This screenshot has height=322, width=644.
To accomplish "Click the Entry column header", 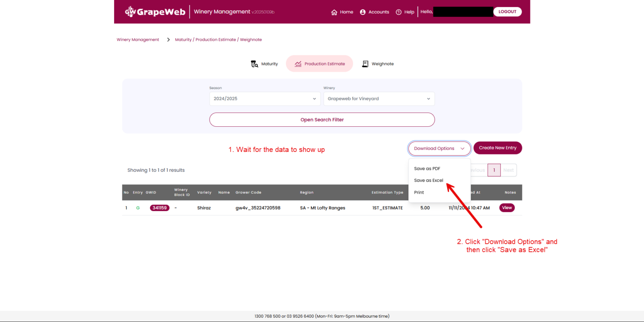I will point(138,193).
